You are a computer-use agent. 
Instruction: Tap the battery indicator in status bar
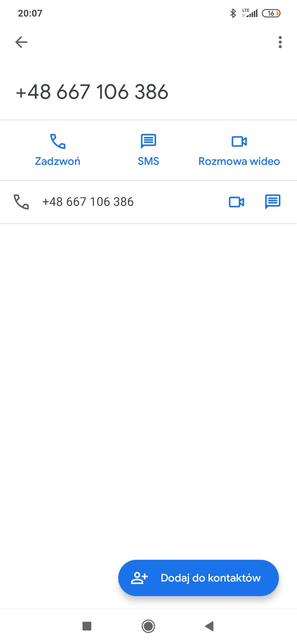[271, 13]
